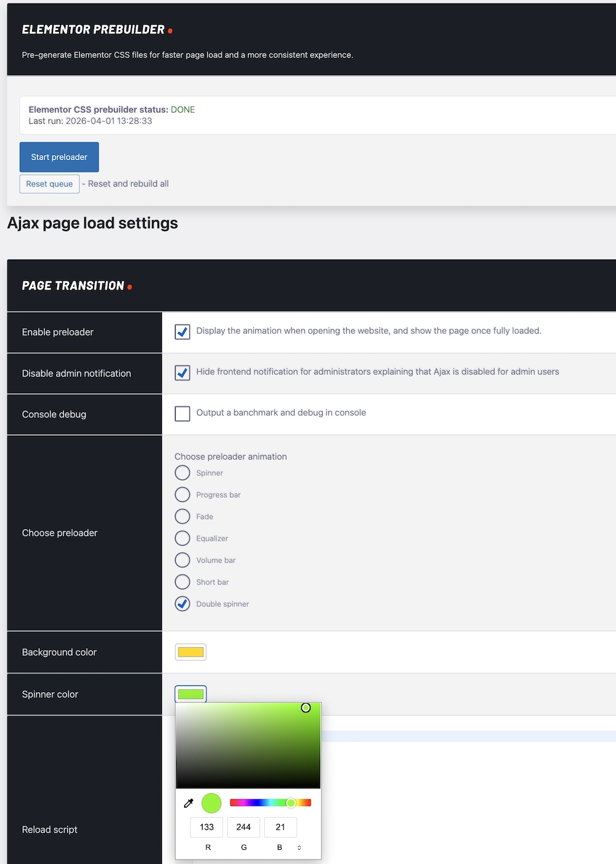Screen dimensions: 616x864
Task: Click the green Spinner color swatch
Action: pyautogui.click(x=190, y=694)
